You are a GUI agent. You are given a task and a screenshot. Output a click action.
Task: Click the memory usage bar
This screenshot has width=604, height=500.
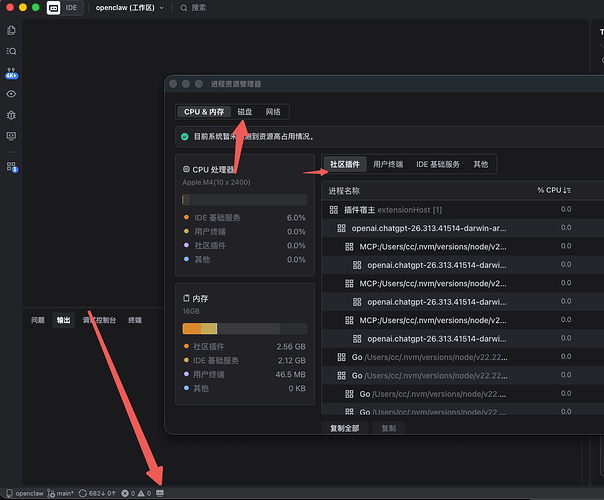coord(245,329)
